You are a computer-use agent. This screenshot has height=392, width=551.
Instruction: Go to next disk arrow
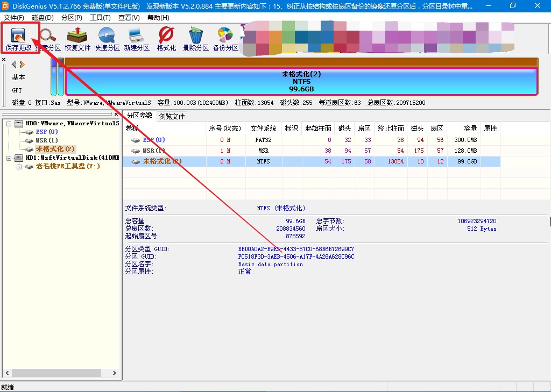pos(23,65)
